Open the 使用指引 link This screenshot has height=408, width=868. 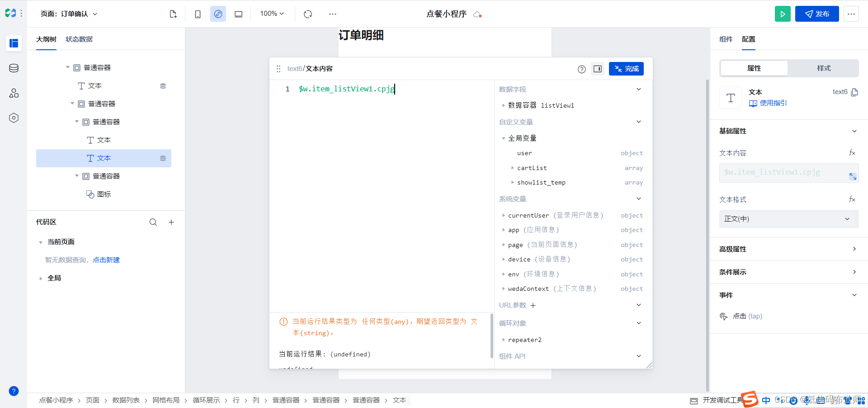point(768,103)
